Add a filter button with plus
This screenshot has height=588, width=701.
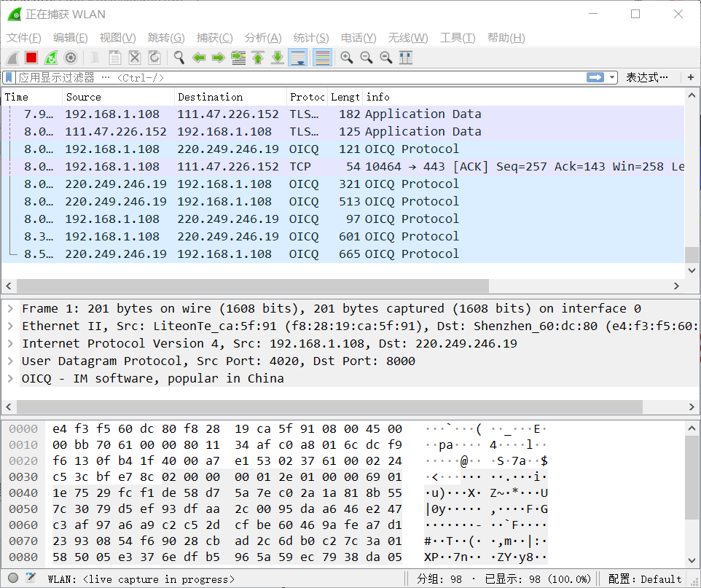(691, 77)
